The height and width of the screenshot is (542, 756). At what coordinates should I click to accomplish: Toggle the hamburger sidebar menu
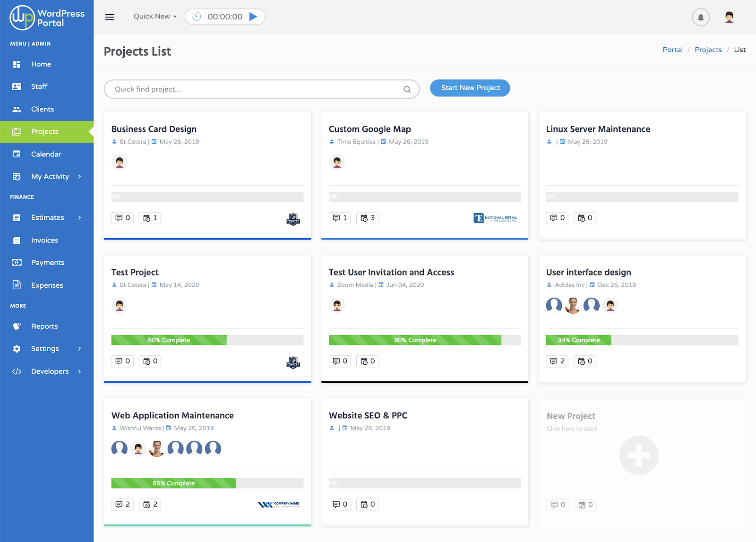click(x=110, y=17)
